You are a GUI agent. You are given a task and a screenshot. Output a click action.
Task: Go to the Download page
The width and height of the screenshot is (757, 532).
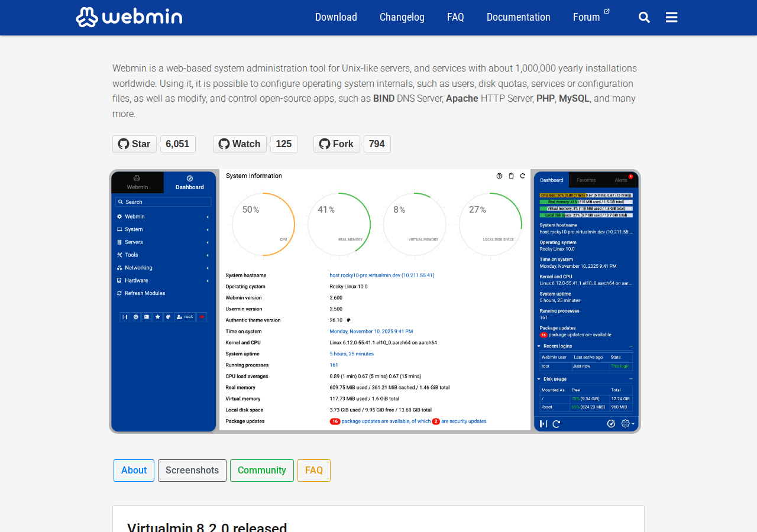tap(336, 17)
